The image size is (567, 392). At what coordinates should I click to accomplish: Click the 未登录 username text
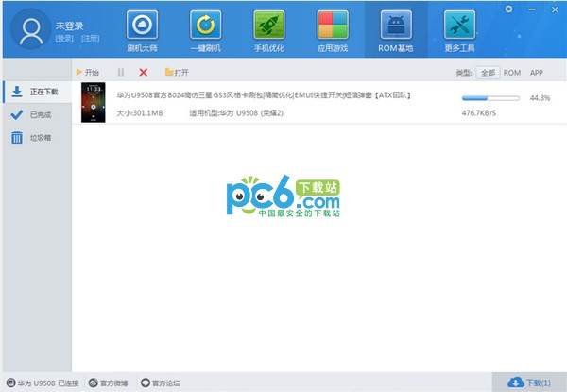(69, 26)
